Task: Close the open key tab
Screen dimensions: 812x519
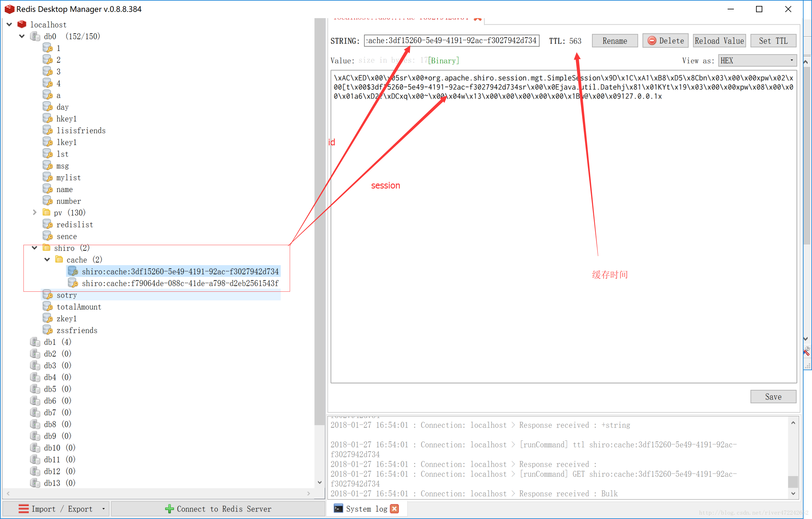Action: (x=477, y=19)
